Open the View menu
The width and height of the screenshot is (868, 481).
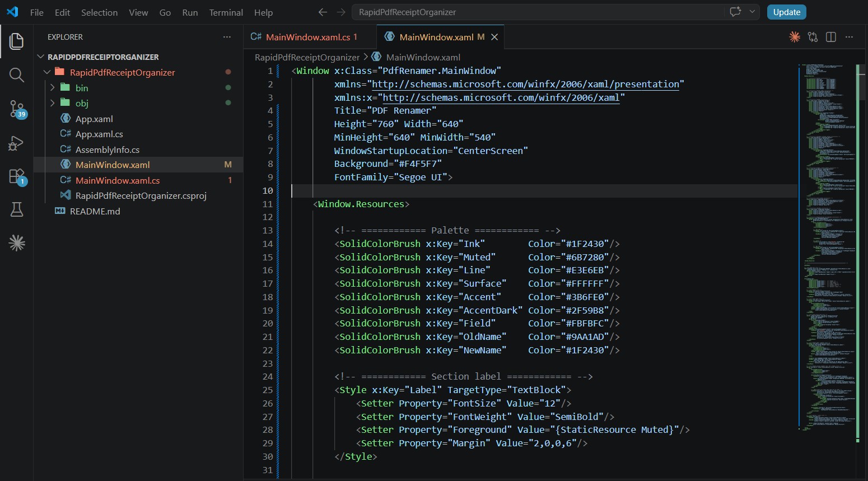click(x=138, y=12)
